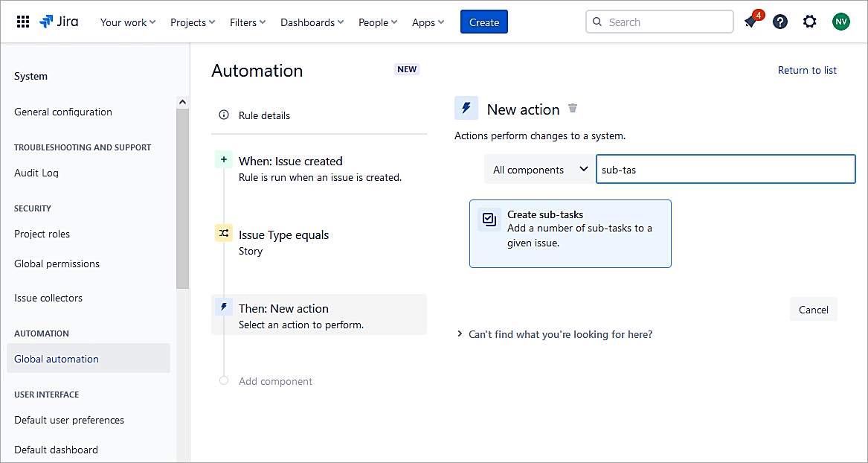Expand "Can't find what you're looking for here?"
Viewport: 868px width, 463px height.
point(554,334)
